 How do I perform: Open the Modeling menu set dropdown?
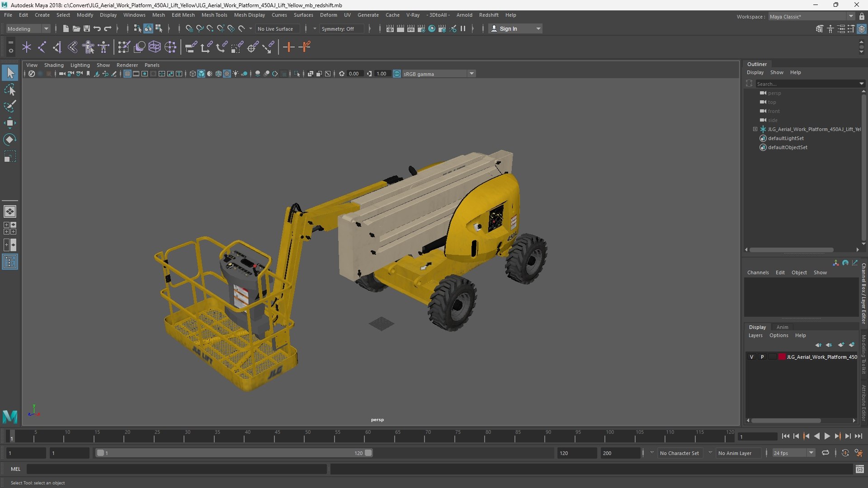pos(28,28)
